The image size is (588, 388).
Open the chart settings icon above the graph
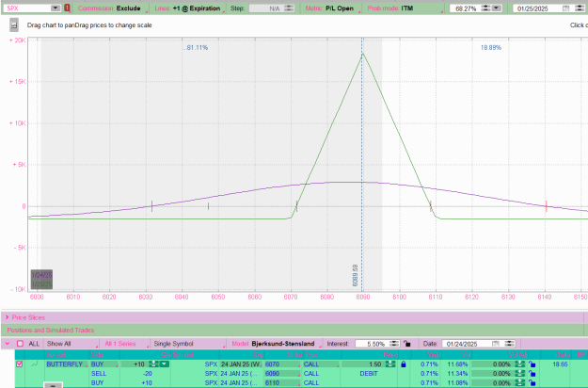point(14,25)
